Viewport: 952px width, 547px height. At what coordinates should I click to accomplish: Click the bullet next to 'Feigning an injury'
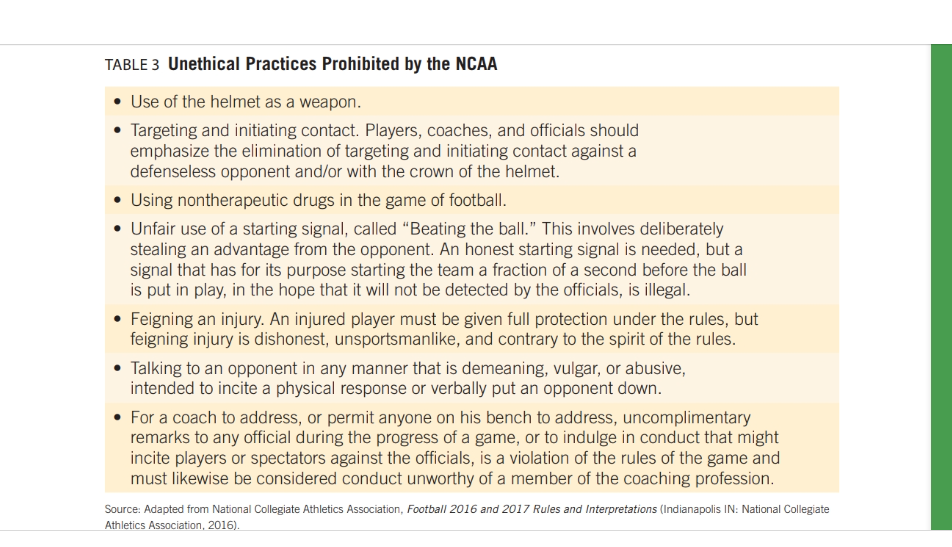click(118, 319)
